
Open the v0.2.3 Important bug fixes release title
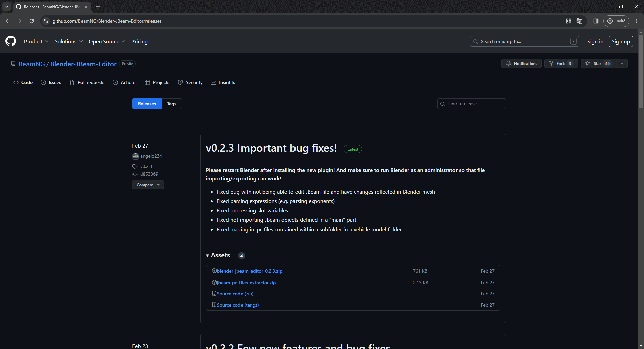pyautogui.click(x=271, y=148)
